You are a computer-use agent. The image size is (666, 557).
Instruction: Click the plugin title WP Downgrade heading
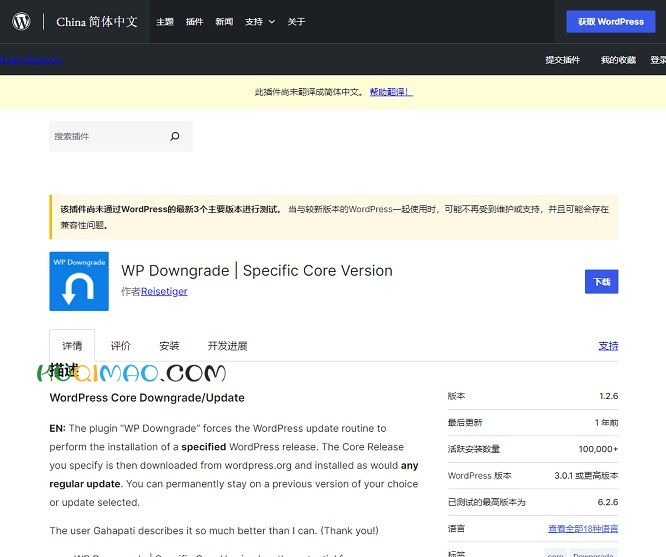(x=257, y=271)
